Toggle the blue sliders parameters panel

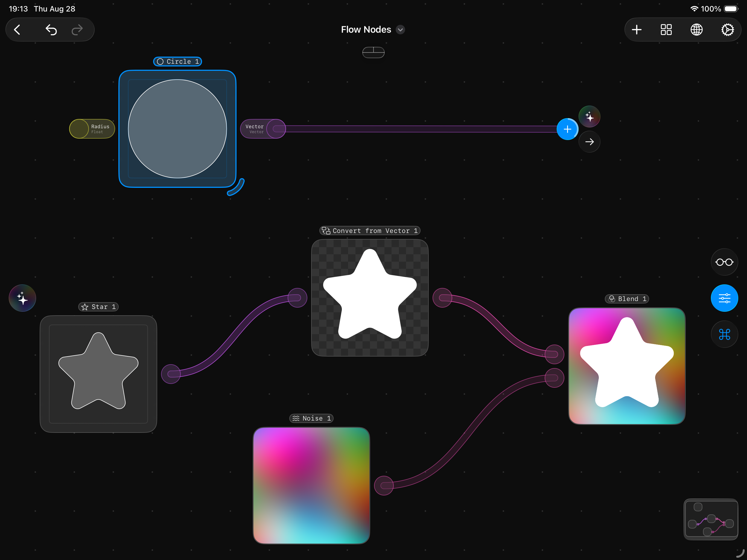click(x=724, y=298)
